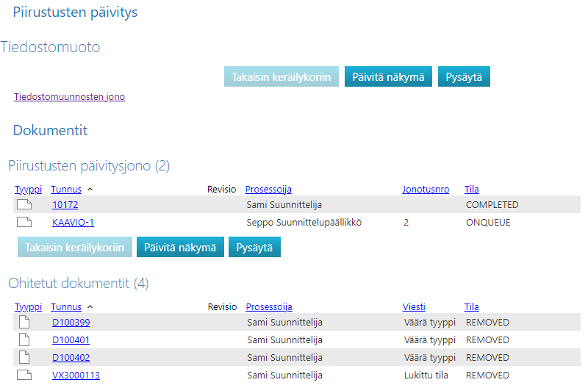
Task: Open document link 10172
Action: pos(65,205)
